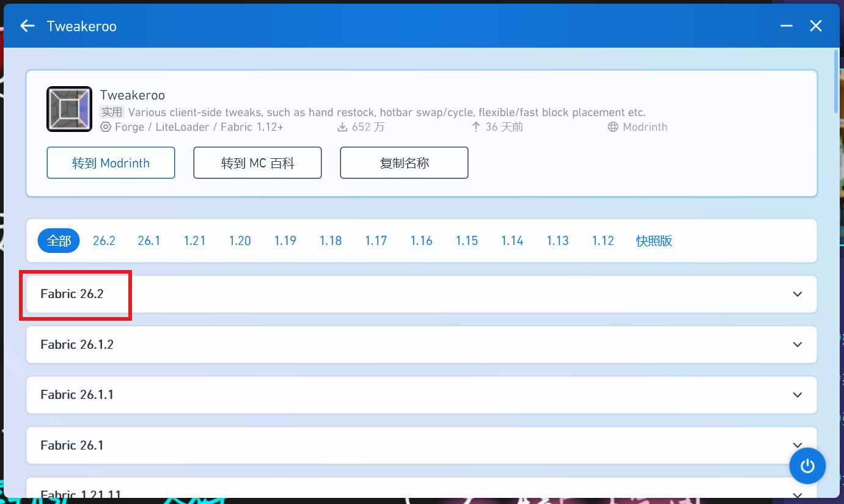Click the Fabric 26.2 row title
This screenshot has width=844, height=504.
[x=72, y=294]
